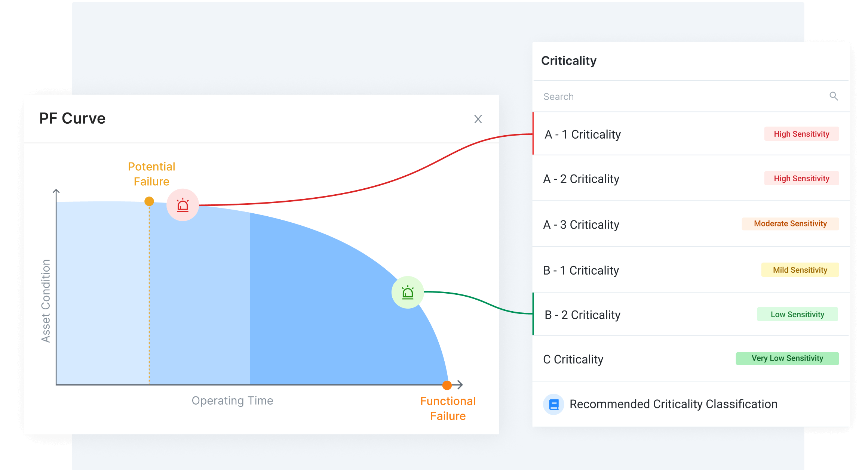Expand the A - 2 Criticality row
Image resolution: width=868 pixels, height=470 pixels.
click(581, 179)
